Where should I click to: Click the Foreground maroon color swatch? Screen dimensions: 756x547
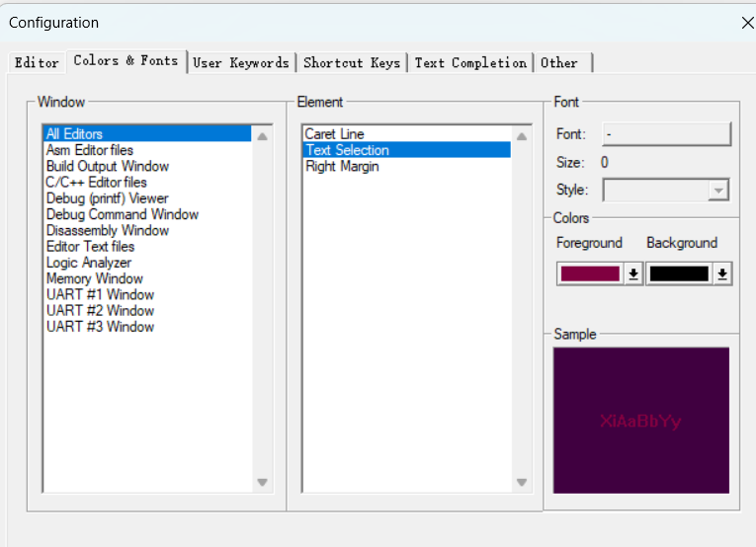[x=590, y=274]
